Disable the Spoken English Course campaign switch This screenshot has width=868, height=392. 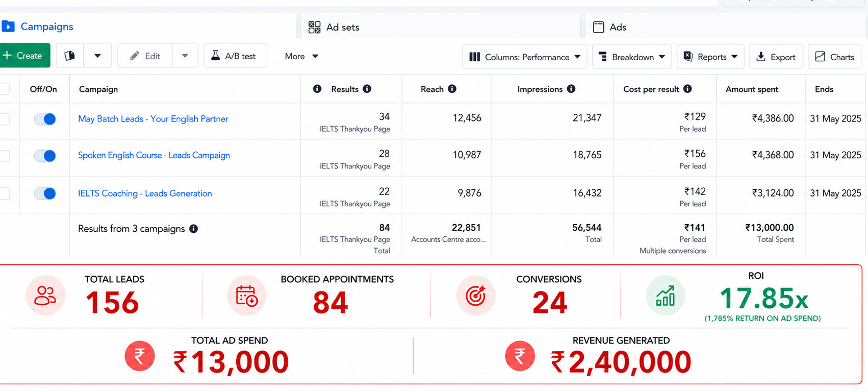[x=45, y=156]
